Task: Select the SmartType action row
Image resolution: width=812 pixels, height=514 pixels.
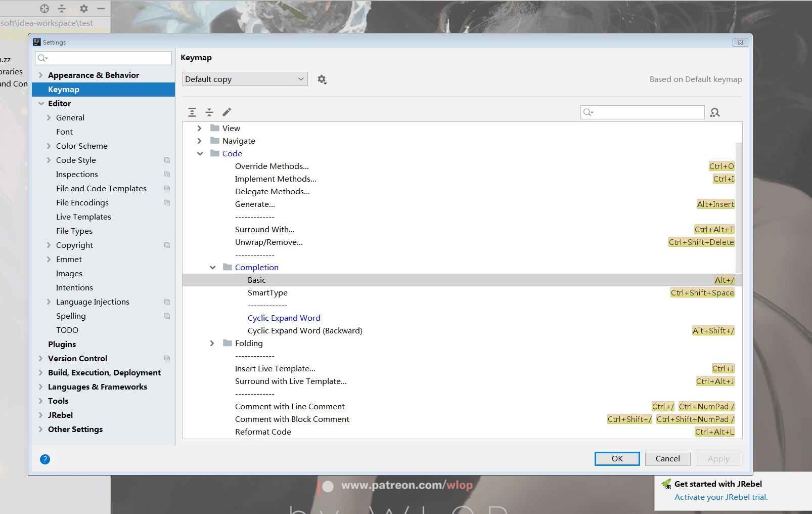Action: click(x=462, y=292)
